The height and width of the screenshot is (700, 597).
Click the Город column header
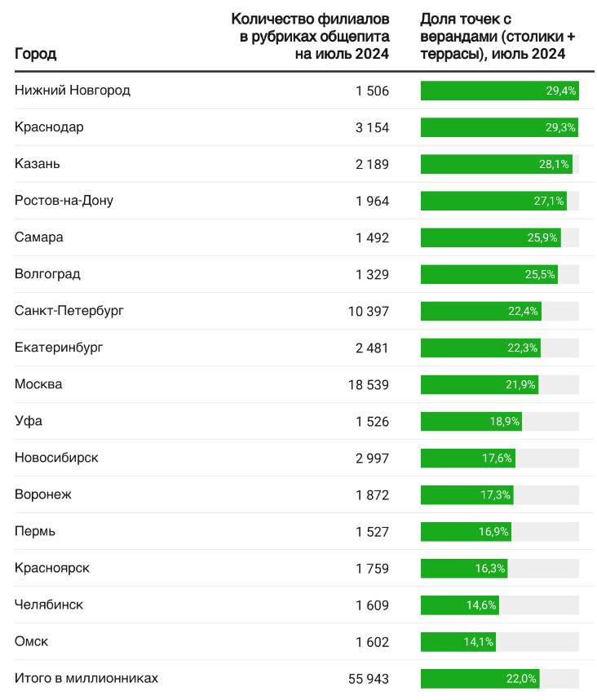[x=36, y=54]
